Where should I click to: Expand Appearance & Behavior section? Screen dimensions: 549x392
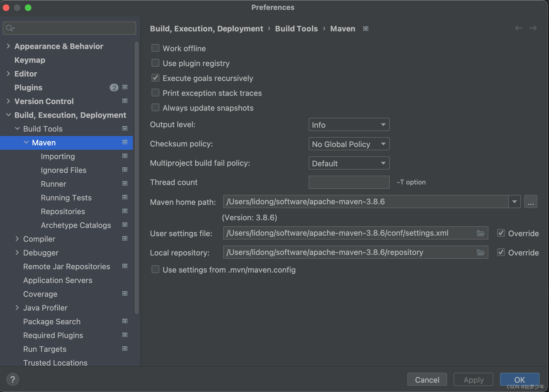point(8,46)
